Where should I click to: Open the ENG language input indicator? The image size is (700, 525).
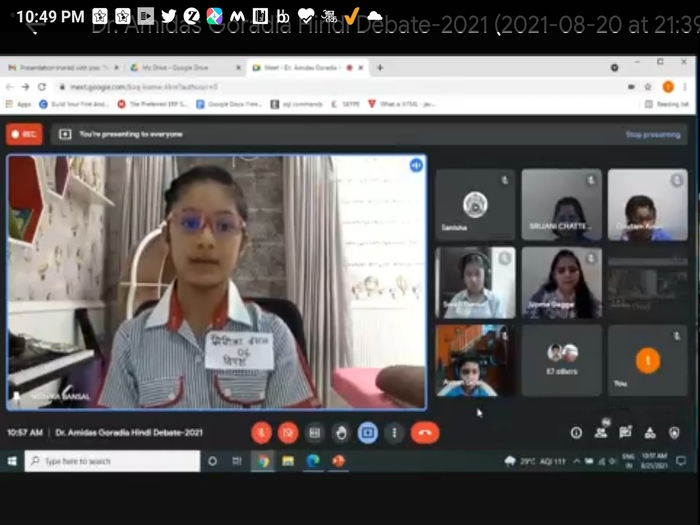click(629, 461)
